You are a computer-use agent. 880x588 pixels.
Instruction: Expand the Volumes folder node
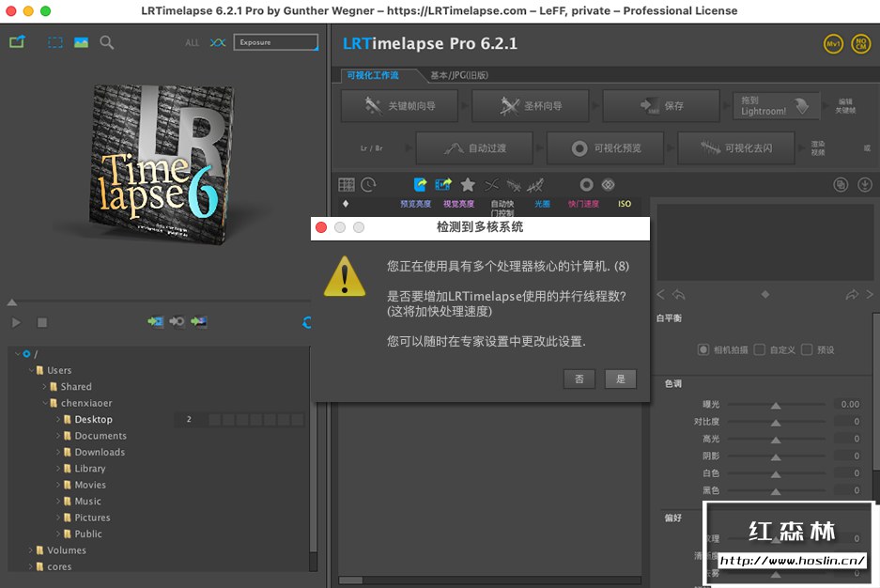pyautogui.click(x=30, y=550)
